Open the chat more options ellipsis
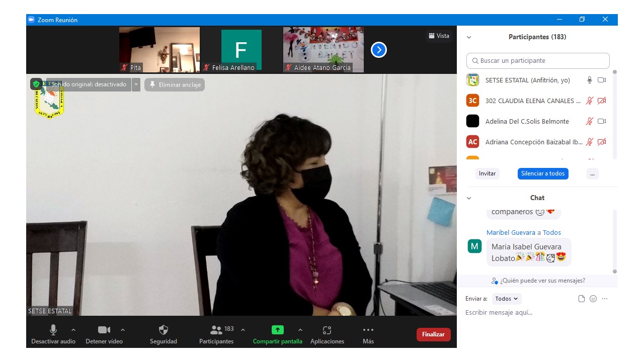Image resolution: width=644 pixels, height=362 pixels. point(605,299)
